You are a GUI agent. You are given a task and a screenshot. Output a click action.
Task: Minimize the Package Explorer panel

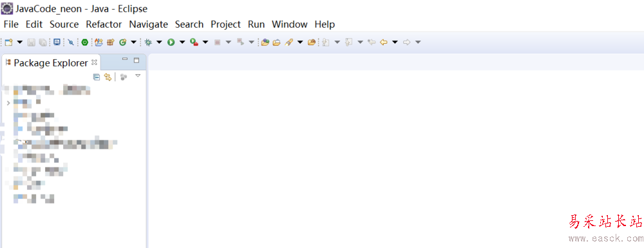[x=126, y=60]
